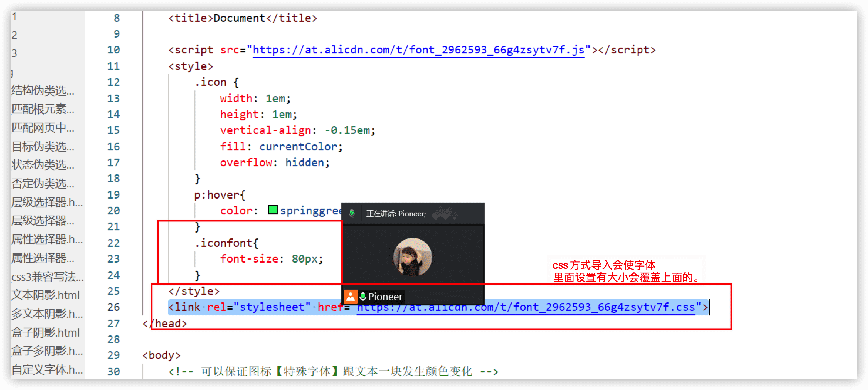868x390 pixels.
Task: Click the '.icon {' selector text
Action: (217, 82)
